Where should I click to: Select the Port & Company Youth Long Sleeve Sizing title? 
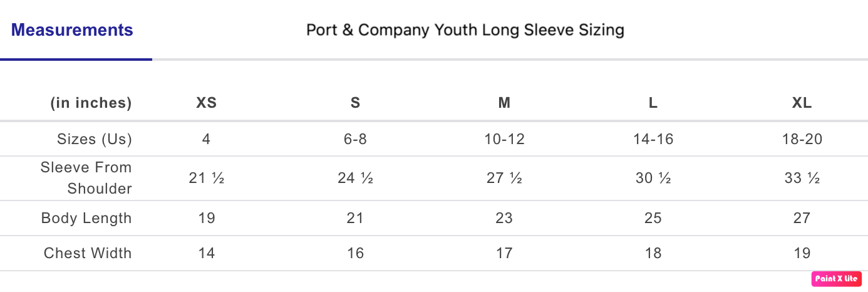coord(465,30)
